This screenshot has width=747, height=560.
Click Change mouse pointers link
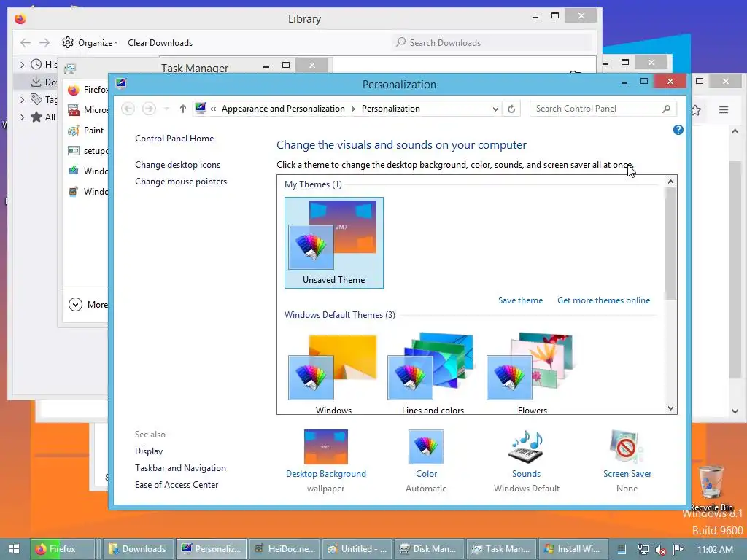pyautogui.click(x=181, y=182)
